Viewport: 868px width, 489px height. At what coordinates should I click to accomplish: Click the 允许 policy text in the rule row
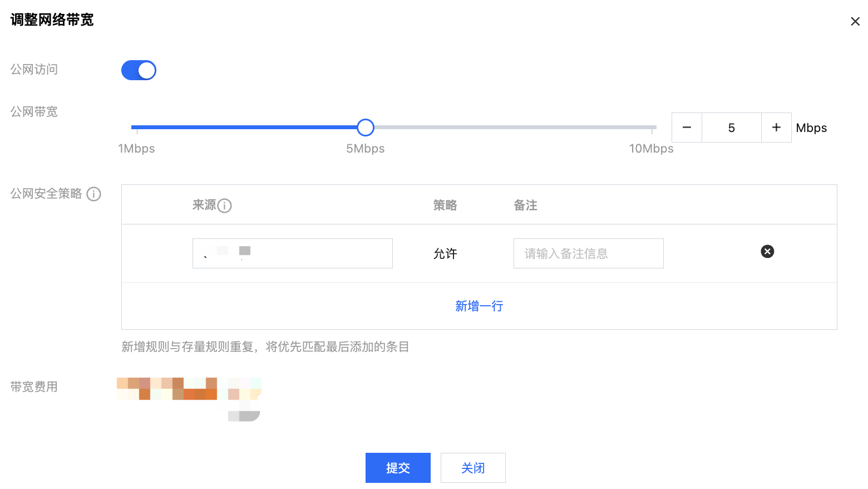point(445,253)
